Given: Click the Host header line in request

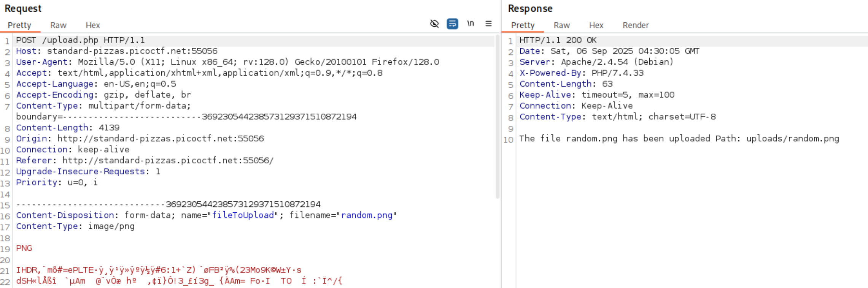Looking at the screenshot, I should (117, 51).
